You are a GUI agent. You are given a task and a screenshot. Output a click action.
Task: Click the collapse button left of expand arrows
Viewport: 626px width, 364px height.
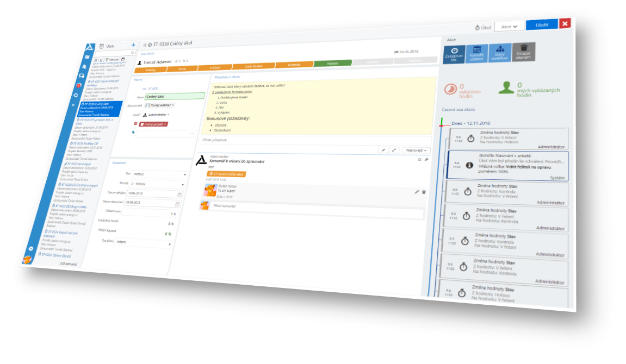pos(383,150)
